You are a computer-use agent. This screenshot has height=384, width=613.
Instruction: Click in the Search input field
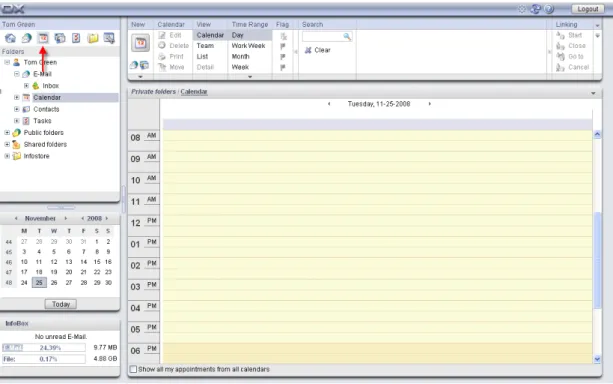point(323,36)
